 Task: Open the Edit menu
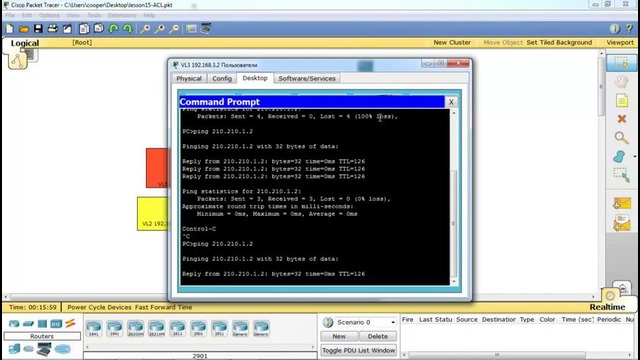(27, 15)
